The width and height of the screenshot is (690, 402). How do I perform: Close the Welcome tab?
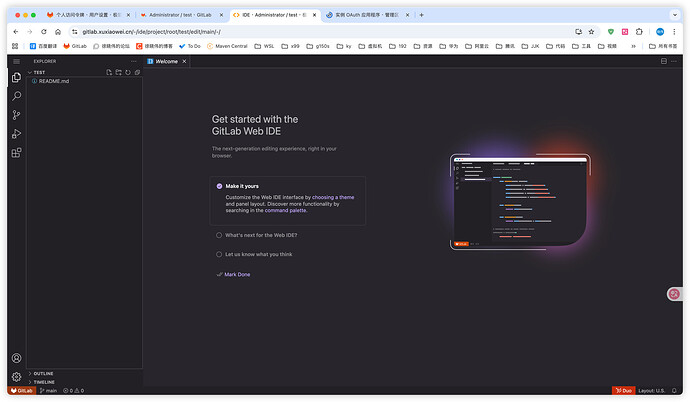[x=185, y=61]
